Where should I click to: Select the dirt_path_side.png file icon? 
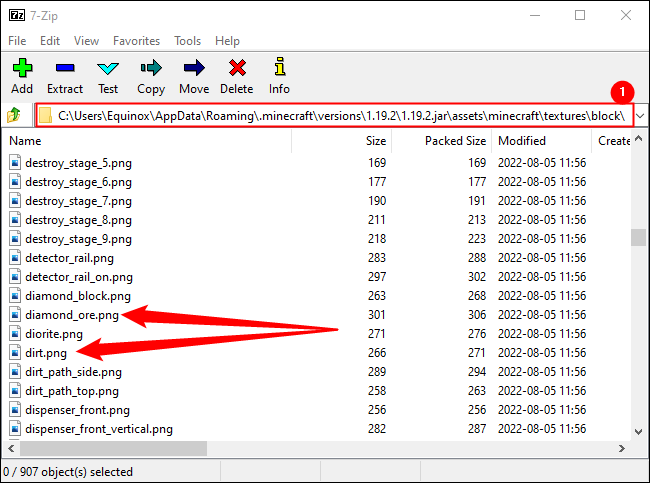[15, 372]
